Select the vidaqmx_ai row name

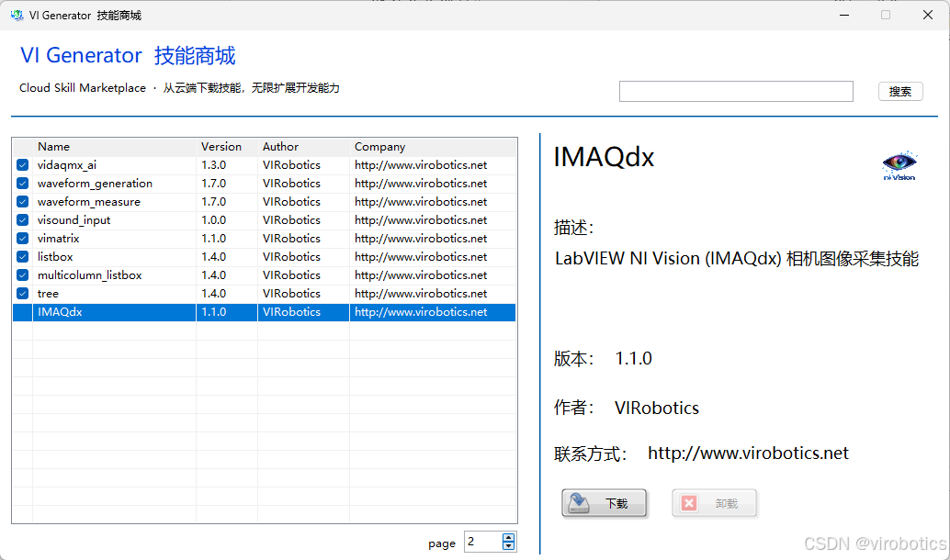click(x=67, y=164)
